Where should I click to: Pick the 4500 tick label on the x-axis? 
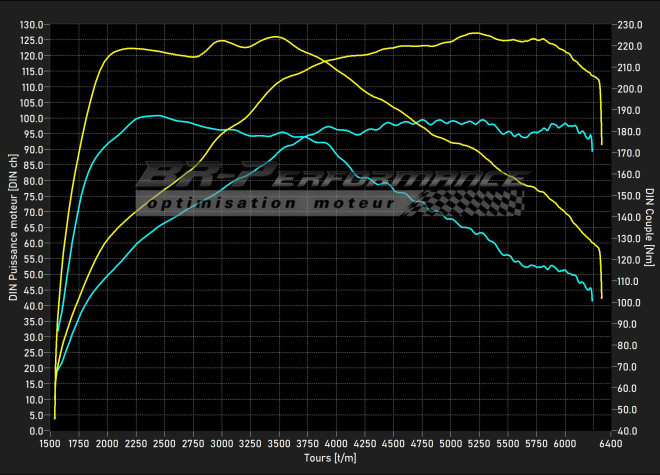click(394, 441)
